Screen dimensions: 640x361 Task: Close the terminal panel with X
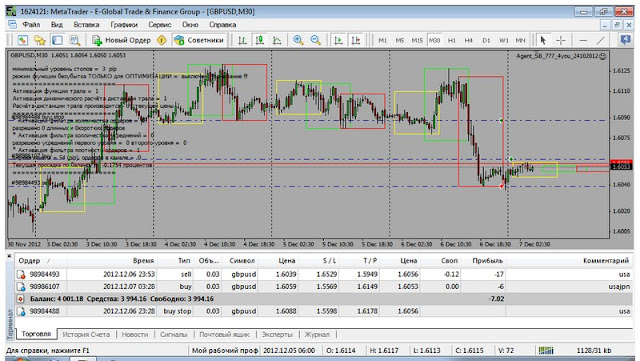point(9,256)
